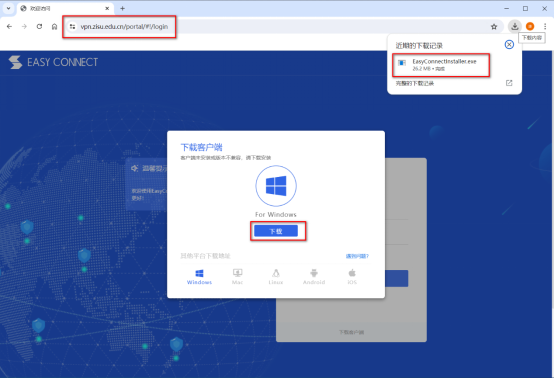Open EasyConnectInstaller.exe from downloads list
Viewport: 554px width, 378px height.
tap(441, 65)
